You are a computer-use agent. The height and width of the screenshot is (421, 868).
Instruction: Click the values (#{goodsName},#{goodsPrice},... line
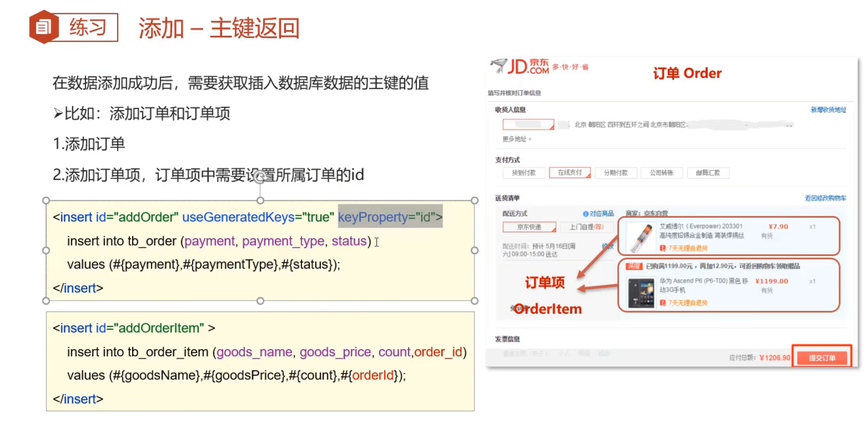point(237,375)
